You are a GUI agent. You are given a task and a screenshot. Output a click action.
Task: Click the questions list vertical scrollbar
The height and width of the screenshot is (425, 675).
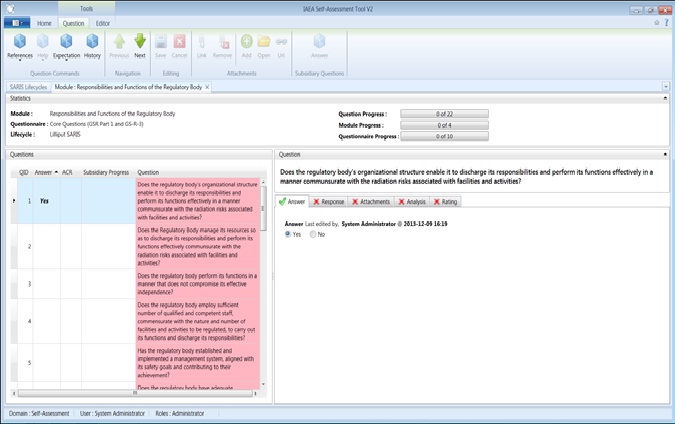coord(263,209)
